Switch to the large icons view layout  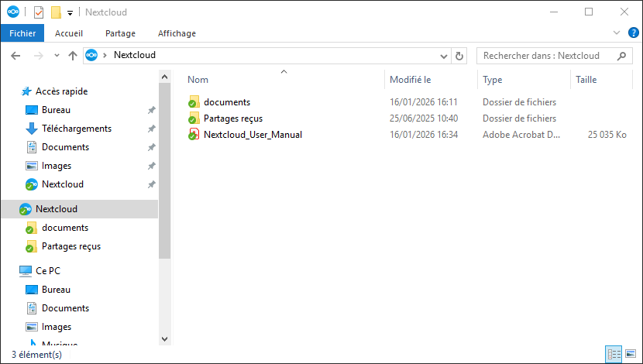point(631,354)
